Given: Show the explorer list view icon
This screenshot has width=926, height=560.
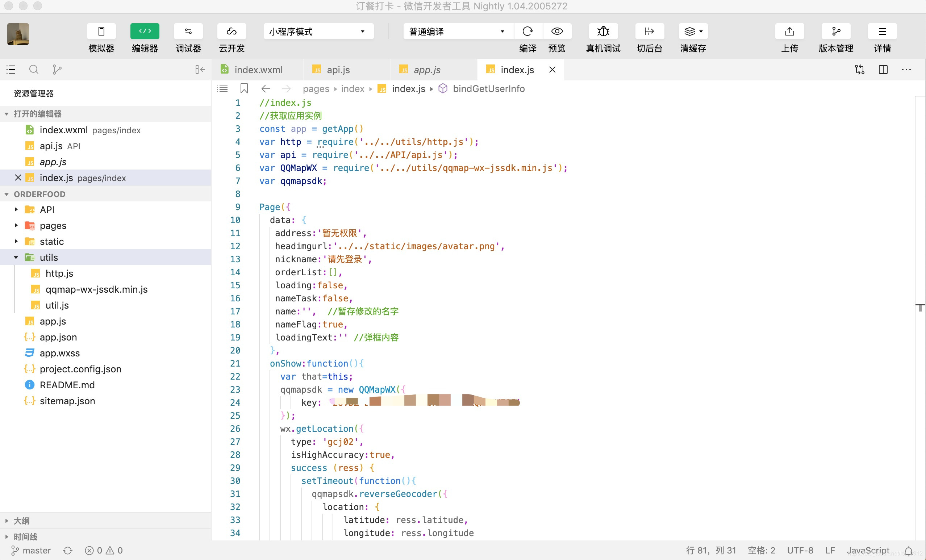Looking at the screenshot, I should coord(11,70).
